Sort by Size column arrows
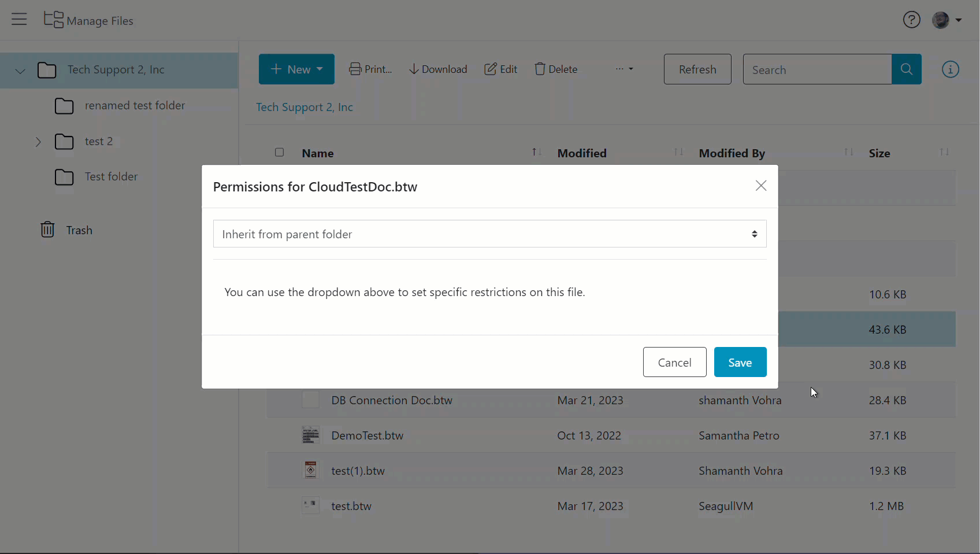This screenshot has height=554, width=980. 944,152
